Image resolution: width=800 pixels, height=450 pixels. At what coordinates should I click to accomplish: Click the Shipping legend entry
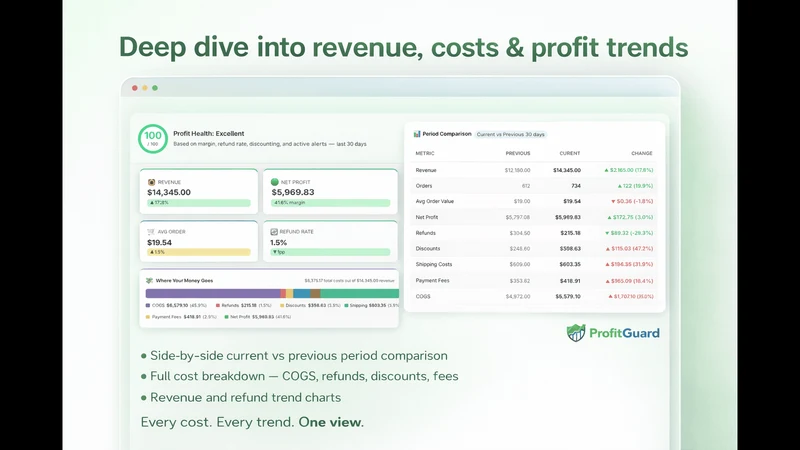[372, 306]
